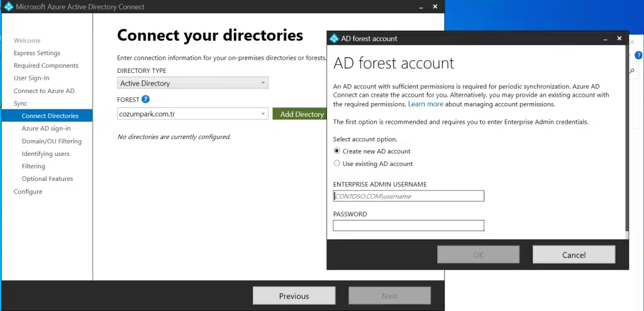Image resolution: width=644 pixels, height=311 pixels.
Task: Select Use existing AD account option
Action: coord(337,164)
